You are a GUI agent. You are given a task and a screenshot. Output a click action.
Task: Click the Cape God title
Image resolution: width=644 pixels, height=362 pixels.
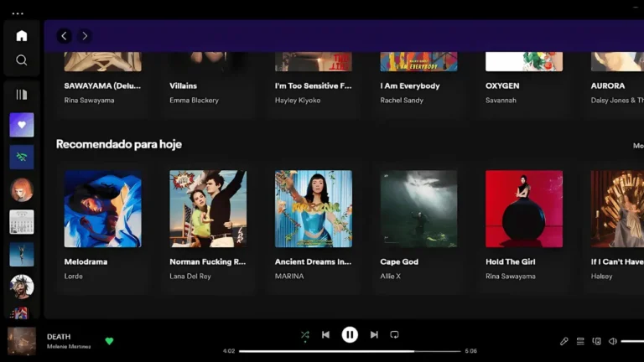[x=399, y=261]
